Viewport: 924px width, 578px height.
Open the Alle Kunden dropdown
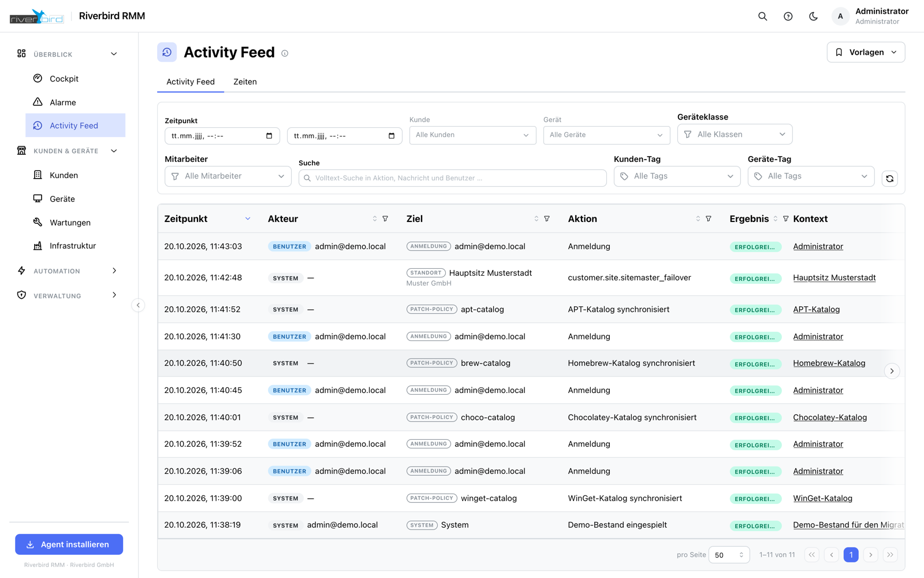[x=472, y=135]
